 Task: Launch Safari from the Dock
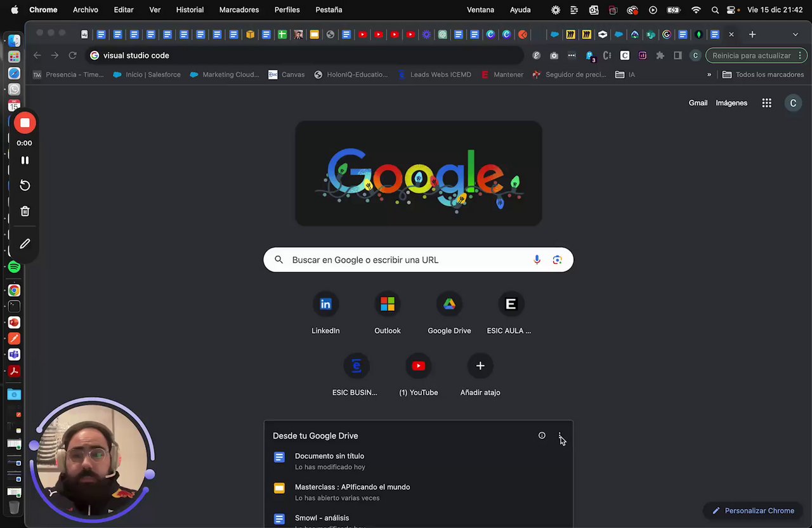[x=14, y=74]
